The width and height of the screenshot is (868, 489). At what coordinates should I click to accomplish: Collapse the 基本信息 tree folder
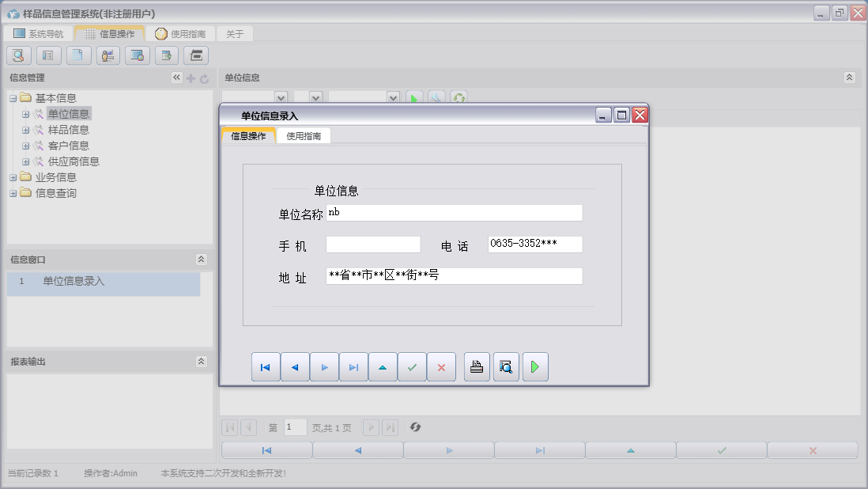click(x=13, y=98)
